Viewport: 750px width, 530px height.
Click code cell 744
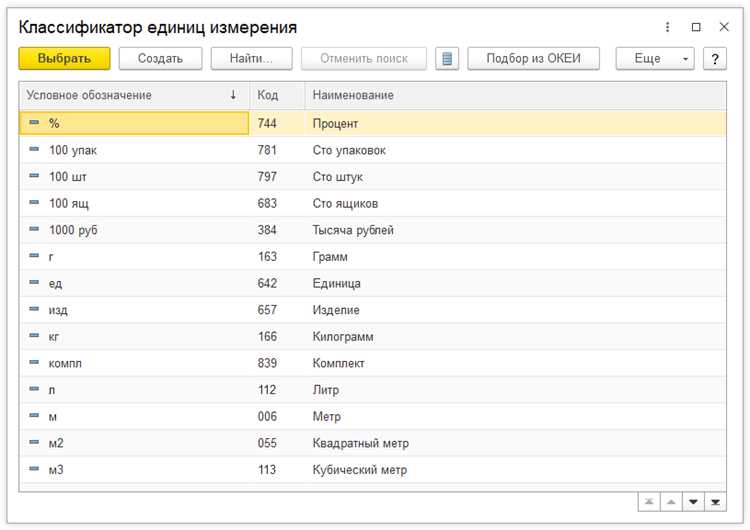277,123
